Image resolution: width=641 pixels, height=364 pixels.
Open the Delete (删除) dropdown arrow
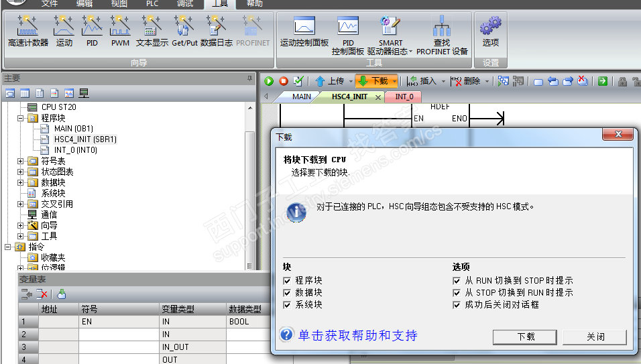pyautogui.click(x=487, y=81)
